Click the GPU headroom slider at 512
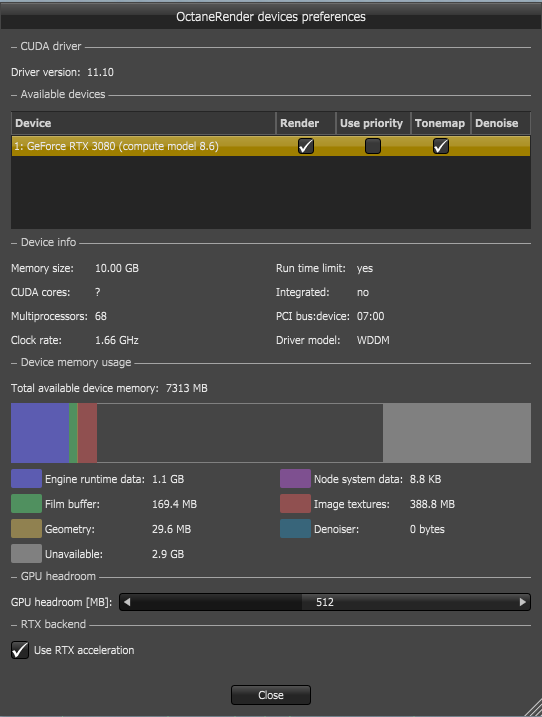This screenshot has width=542, height=717. 325,602
